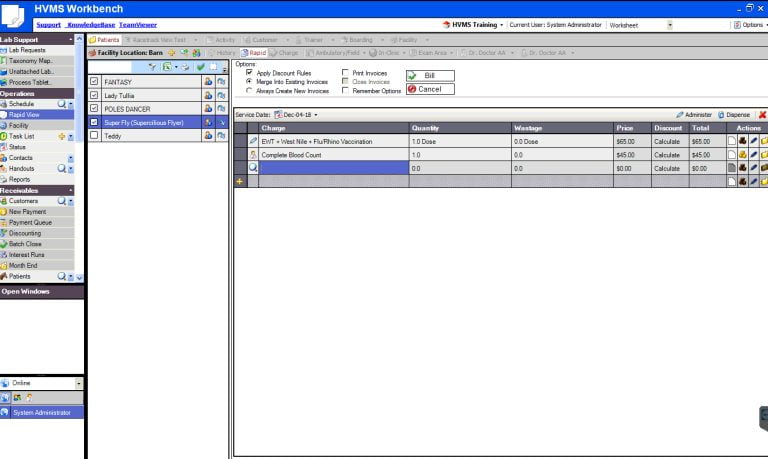Click the filter icon above patient list
The width and height of the screenshot is (768, 459).
coord(152,66)
